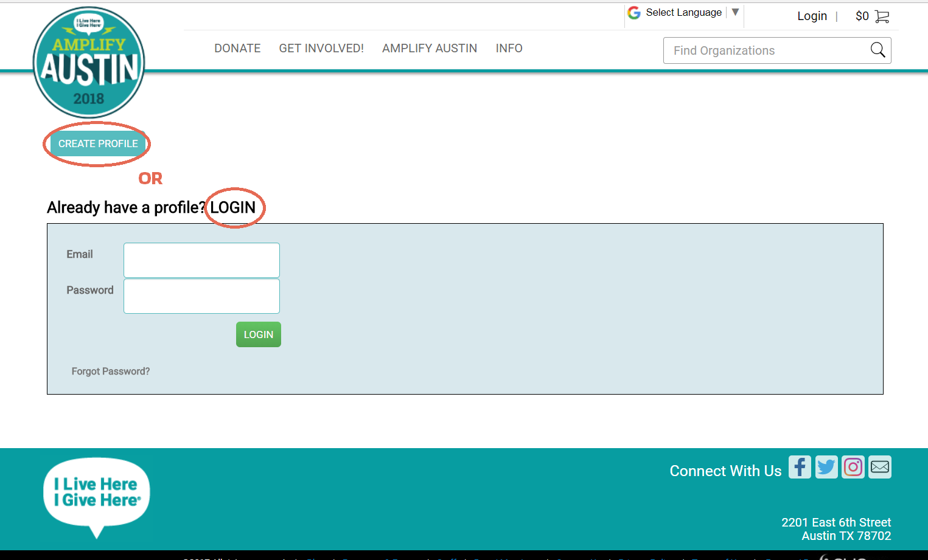Screen dimensions: 928x560
Task: Follow the Forgot Password? link
Action: point(111,372)
